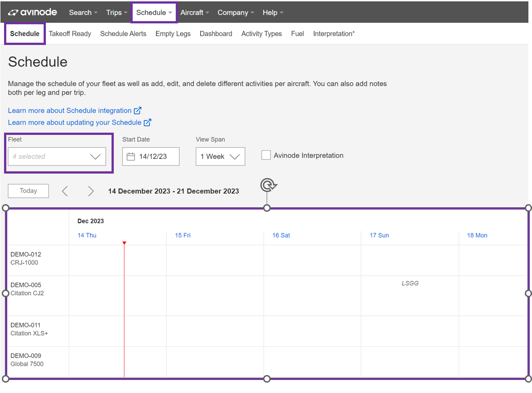Click the Start Date input field
532x393 pixels.
click(151, 156)
